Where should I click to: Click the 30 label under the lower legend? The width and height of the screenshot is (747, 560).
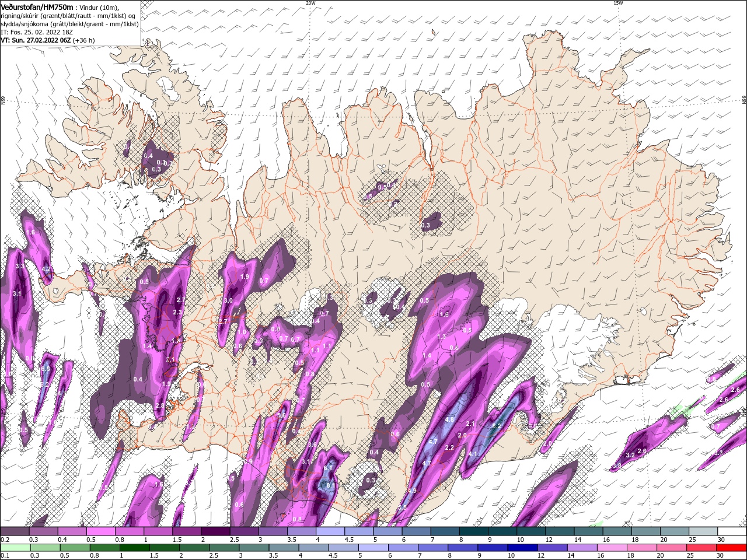pos(720,556)
